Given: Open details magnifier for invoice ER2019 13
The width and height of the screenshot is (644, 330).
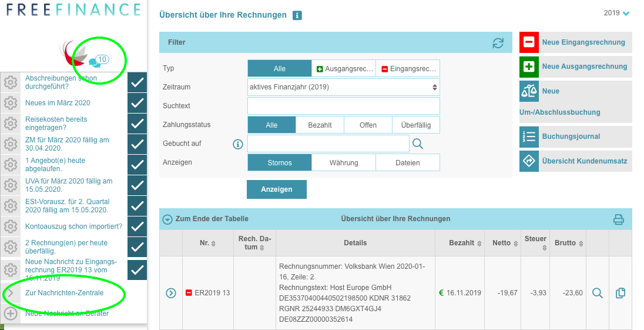Looking at the screenshot, I should [x=597, y=293].
